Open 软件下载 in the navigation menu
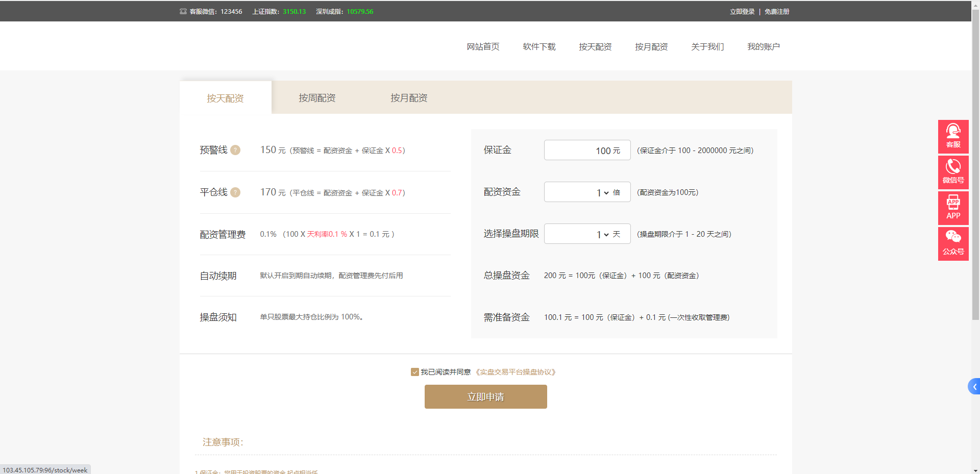The image size is (980, 474). tap(539, 47)
